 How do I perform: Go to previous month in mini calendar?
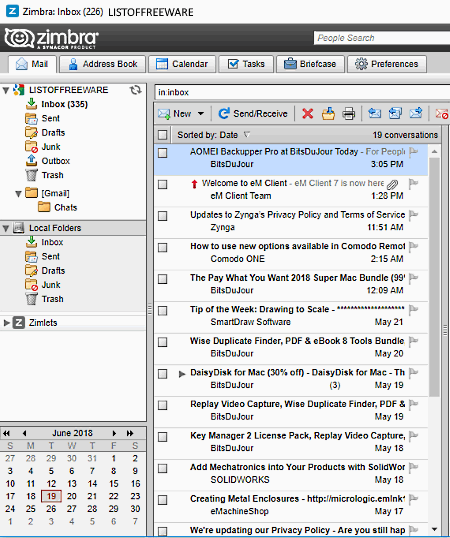click(x=24, y=433)
